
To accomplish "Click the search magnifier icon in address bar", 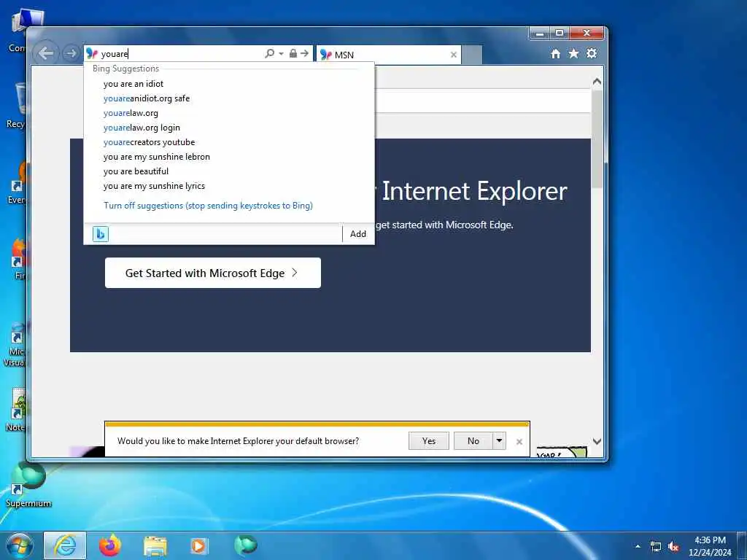I will tap(270, 53).
